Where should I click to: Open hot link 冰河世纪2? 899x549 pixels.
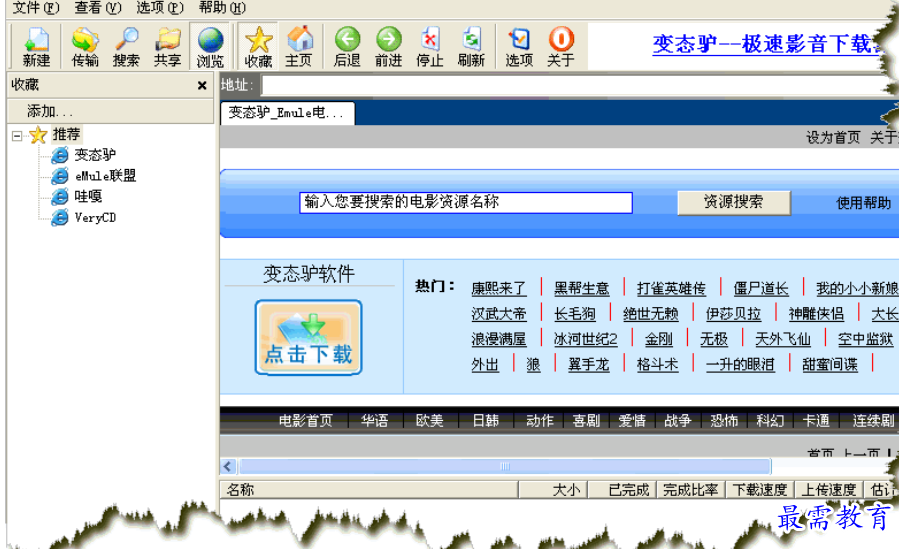pos(585,339)
